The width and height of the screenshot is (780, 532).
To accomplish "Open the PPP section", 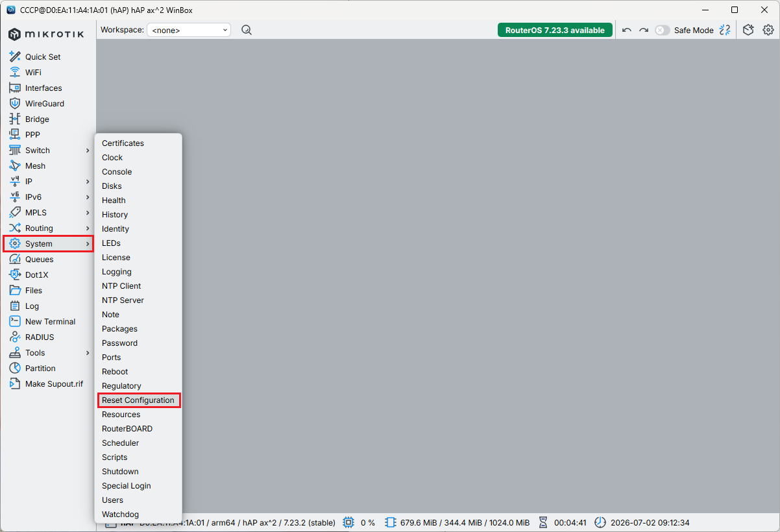I will [24, 135].
